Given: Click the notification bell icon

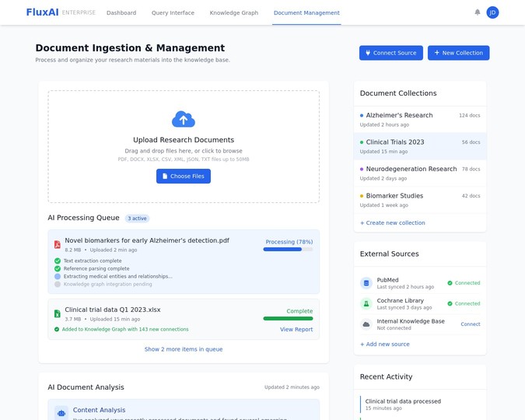Looking at the screenshot, I should pyautogui.click(x=478, y=12).
